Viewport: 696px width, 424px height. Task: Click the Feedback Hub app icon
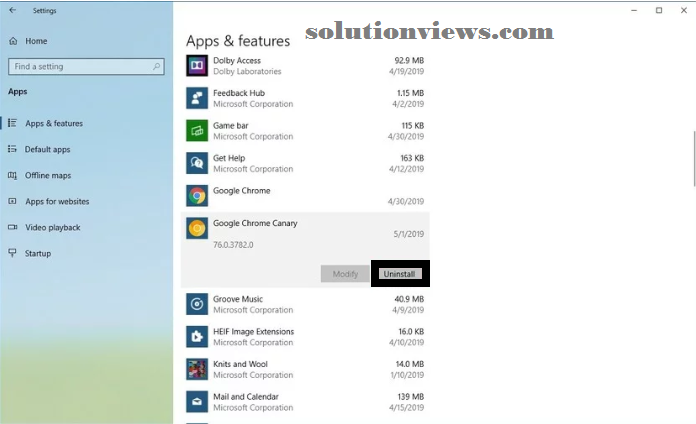(197, 98)
